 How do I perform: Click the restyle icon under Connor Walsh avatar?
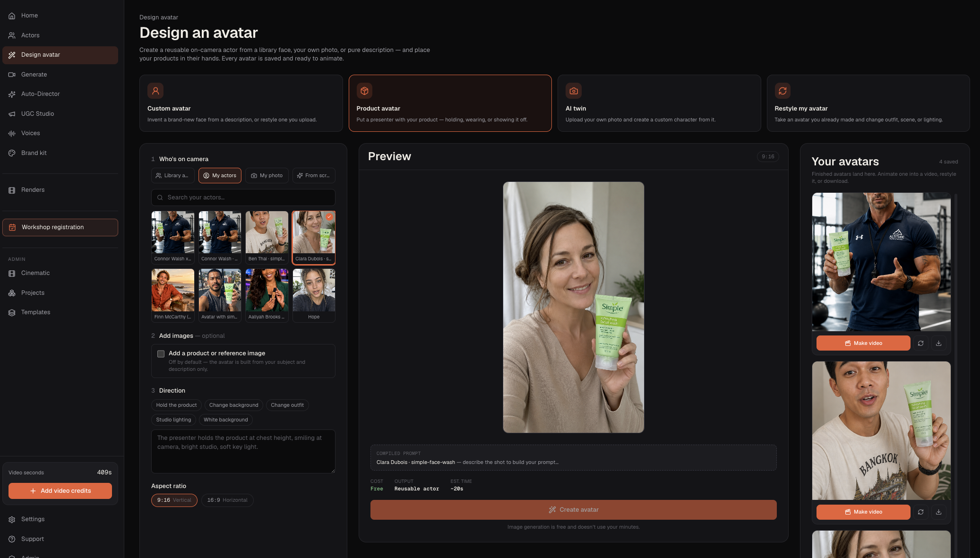920,343
